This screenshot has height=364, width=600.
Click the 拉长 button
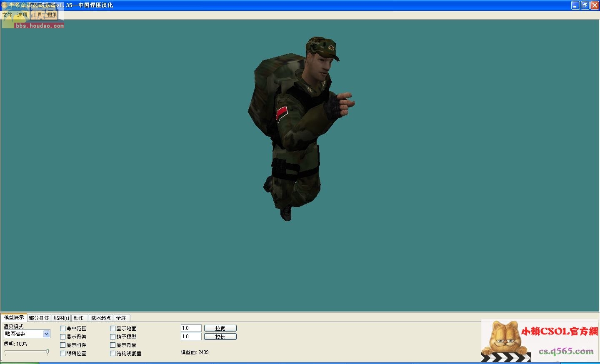(x=220, y=337)
